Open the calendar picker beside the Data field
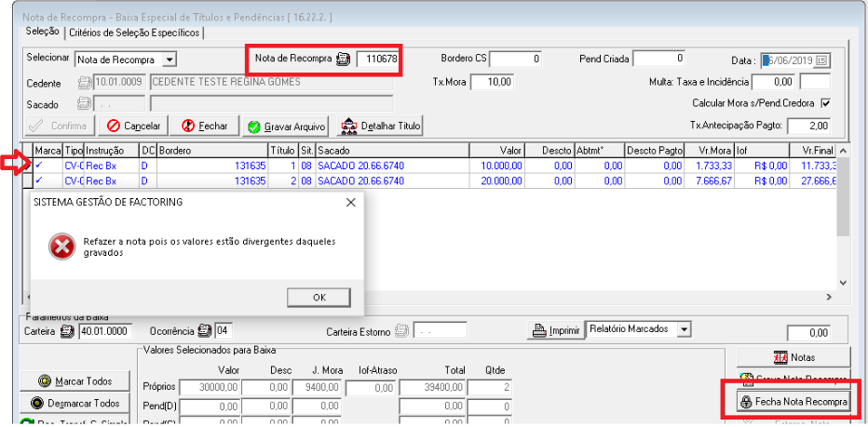The width and height of the screenshot is (868, 427). click(x=821, y=60)
